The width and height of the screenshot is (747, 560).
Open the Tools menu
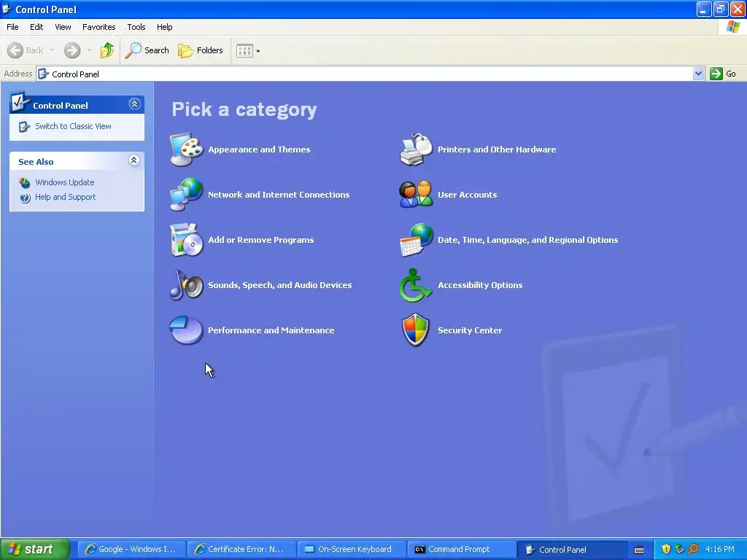136,27
